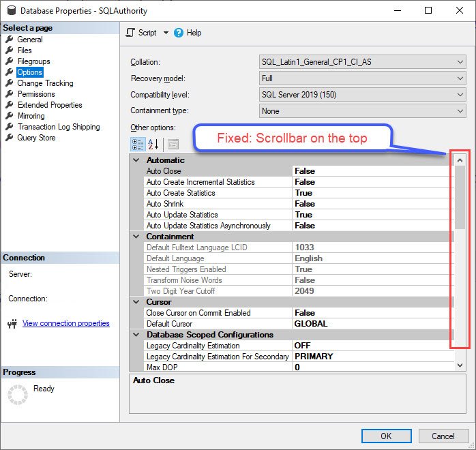Open the Script dropdown arrow
Viewport: 476px width, 450px height.
click(x=166, y=33)
